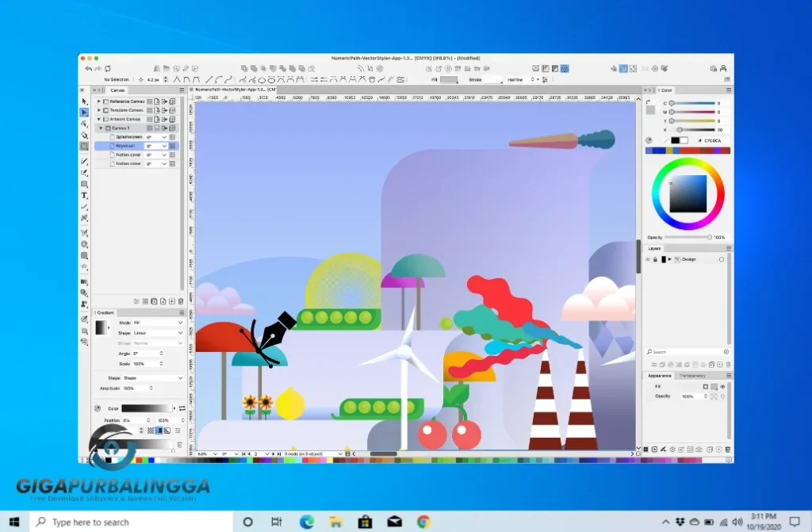Image resolution: width=812 pixels, height=532 pixels.
Task: Select the Direct Selection tool
Action: (x=84, y=113)
